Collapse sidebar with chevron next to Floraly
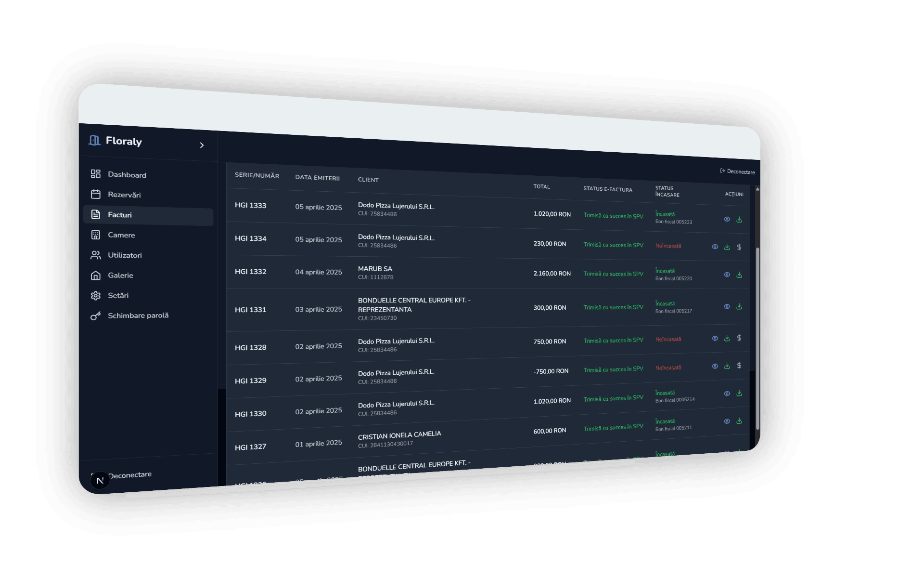The image size is (924, 578). coord(202,145)
